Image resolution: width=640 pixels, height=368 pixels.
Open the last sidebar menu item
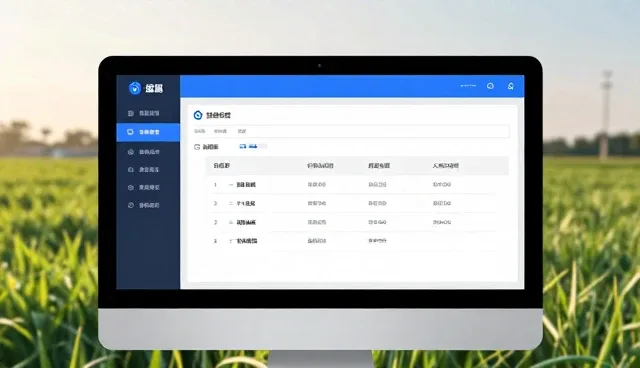tap(148, 205)
